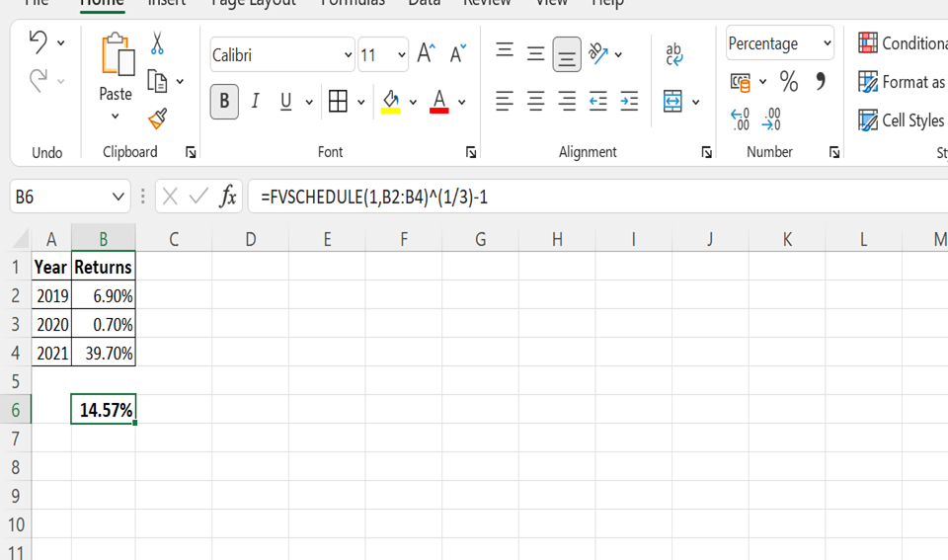Click the Increase Decimal icon
Screen dimensions: 948x560
click(741, 120)
